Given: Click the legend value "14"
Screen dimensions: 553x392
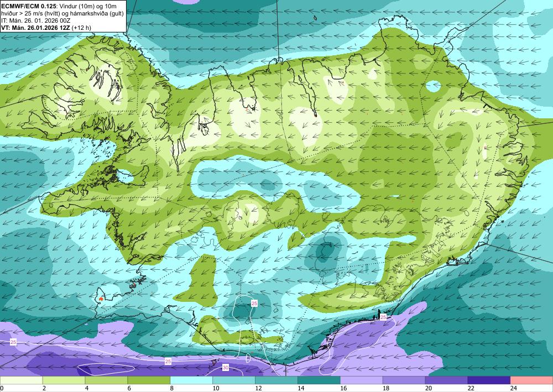Looking at the screenshot, I should click(301, 389).
